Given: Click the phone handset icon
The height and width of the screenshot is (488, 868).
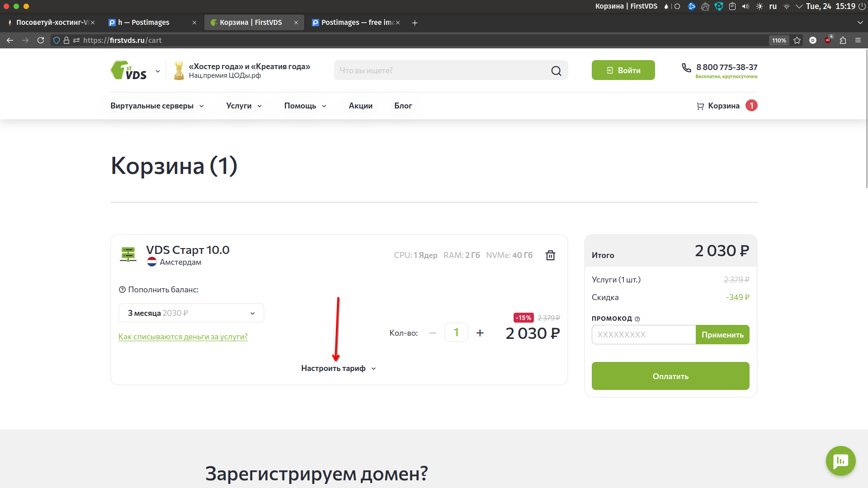Looking at the screenshot, I should pyautogui.click(x=686, y=68).
